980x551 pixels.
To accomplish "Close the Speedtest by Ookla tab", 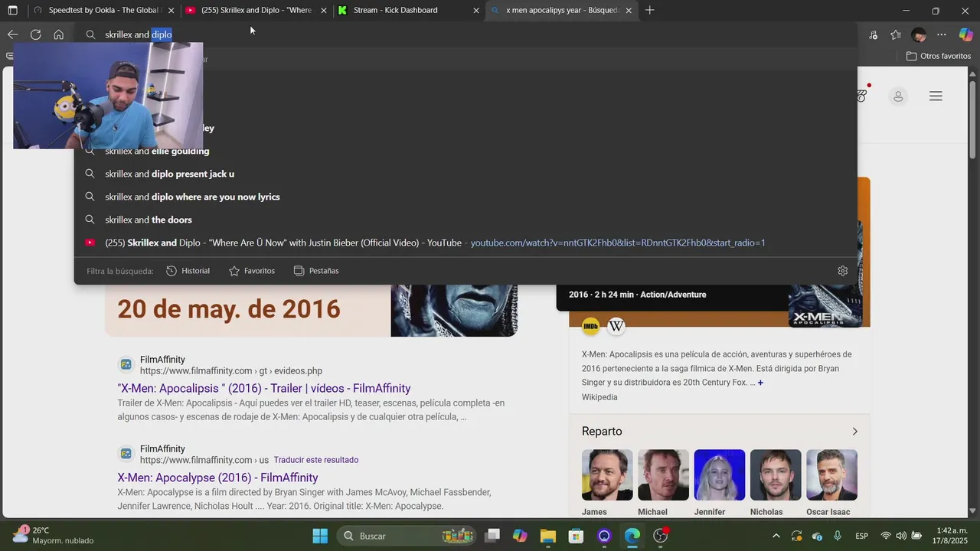I will click(x=171, y=11).
